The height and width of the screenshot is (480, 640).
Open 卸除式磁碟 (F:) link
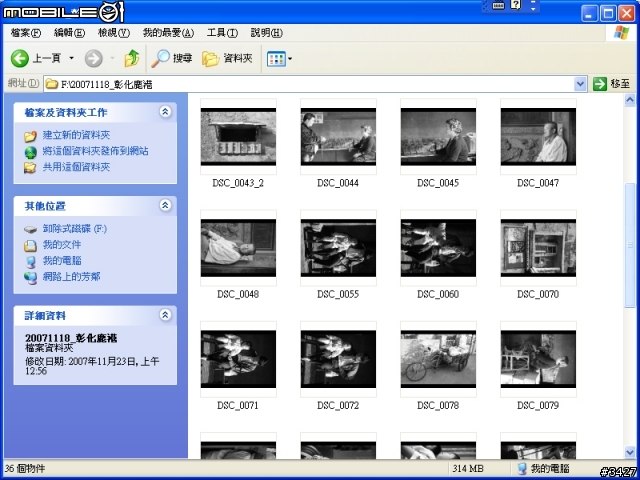pyautogui.click(x=75, y=229)
